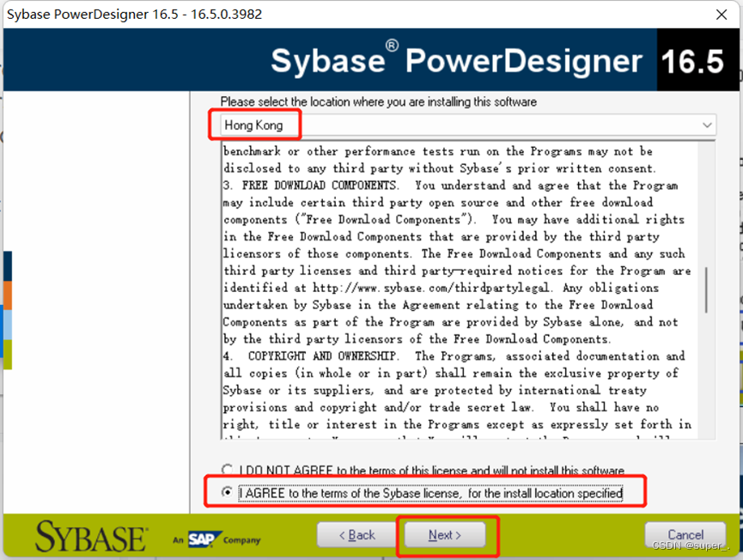
Task: Select the I AGREE radio button
Action: tap(228, 493)
